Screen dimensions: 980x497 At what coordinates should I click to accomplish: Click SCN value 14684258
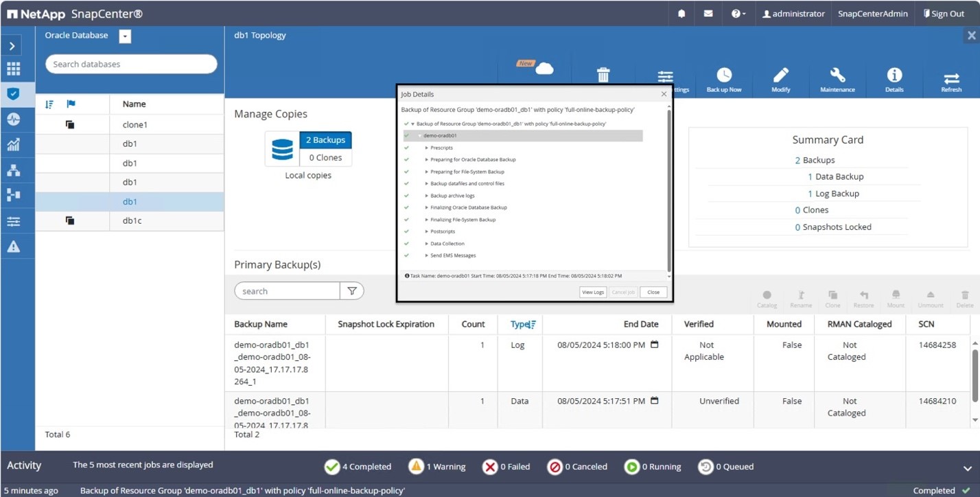click(x=937, y=345)
